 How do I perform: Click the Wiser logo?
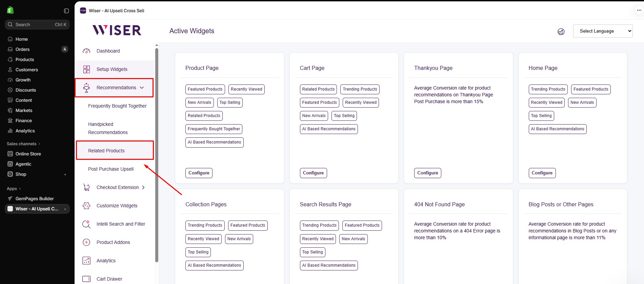point(117,30)
